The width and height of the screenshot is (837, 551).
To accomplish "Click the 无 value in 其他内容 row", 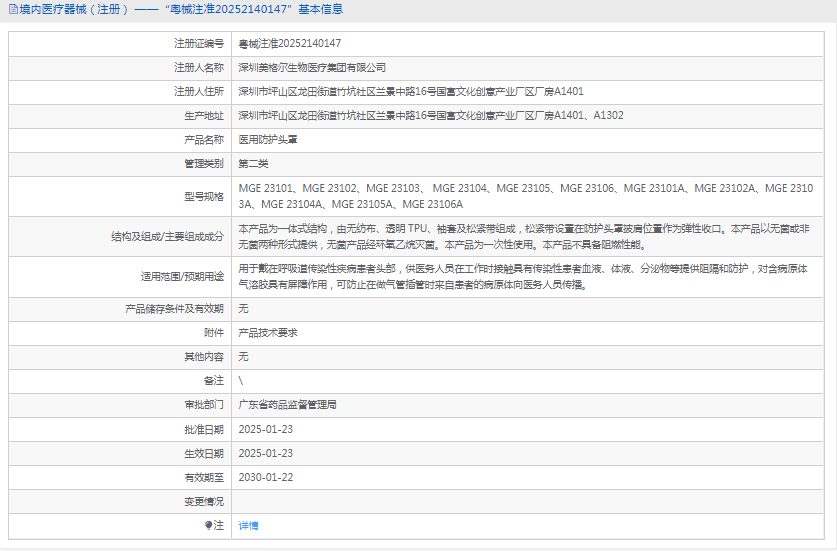I will pos(243,357).
